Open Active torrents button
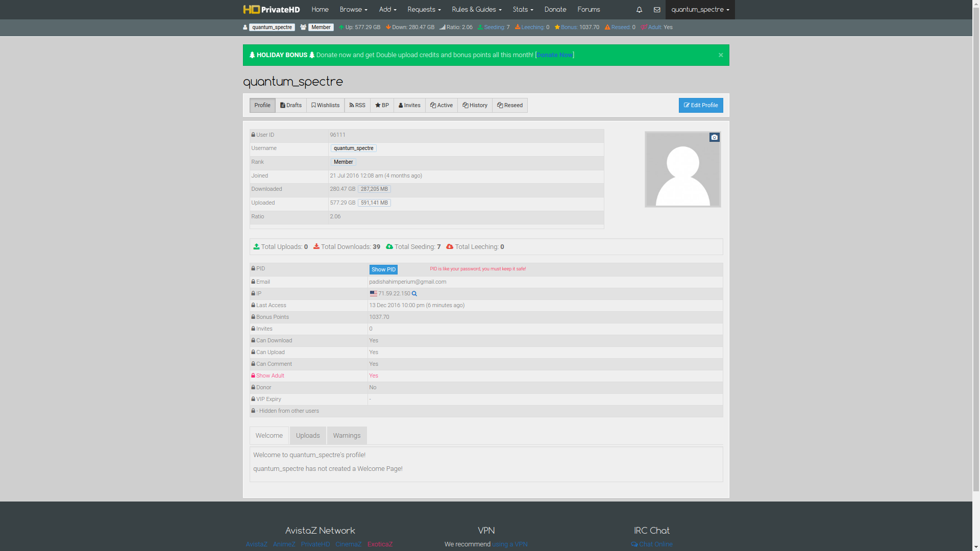 (x=442, y=106)
